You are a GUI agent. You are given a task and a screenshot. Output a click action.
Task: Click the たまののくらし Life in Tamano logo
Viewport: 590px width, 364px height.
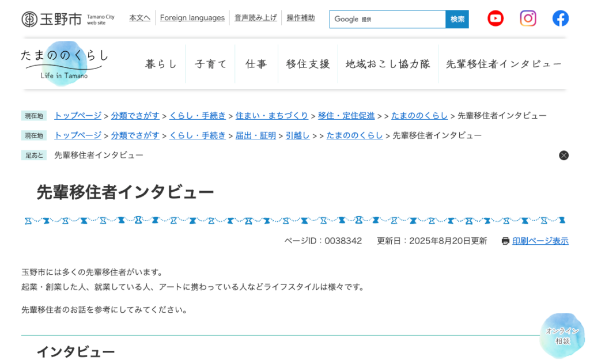[x=63, y=62]
